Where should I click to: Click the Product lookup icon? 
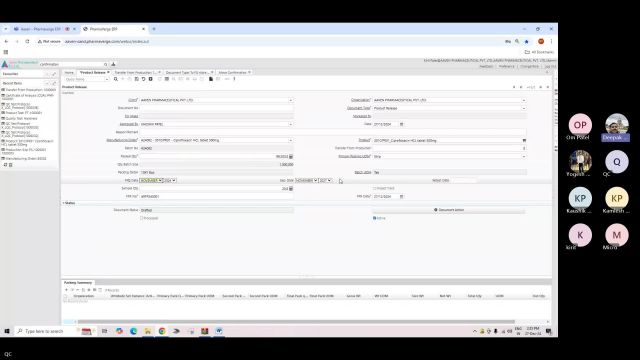coord(524,140)
